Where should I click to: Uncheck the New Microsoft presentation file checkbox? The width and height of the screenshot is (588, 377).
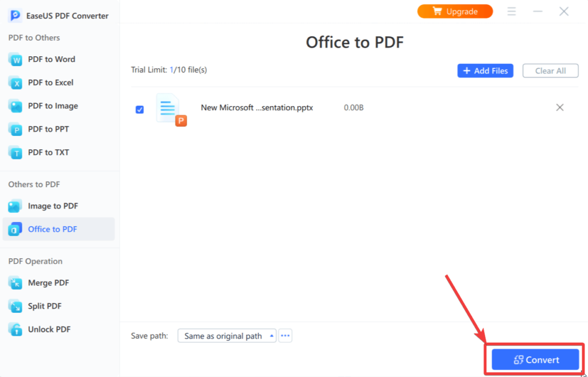click(140, 110)
